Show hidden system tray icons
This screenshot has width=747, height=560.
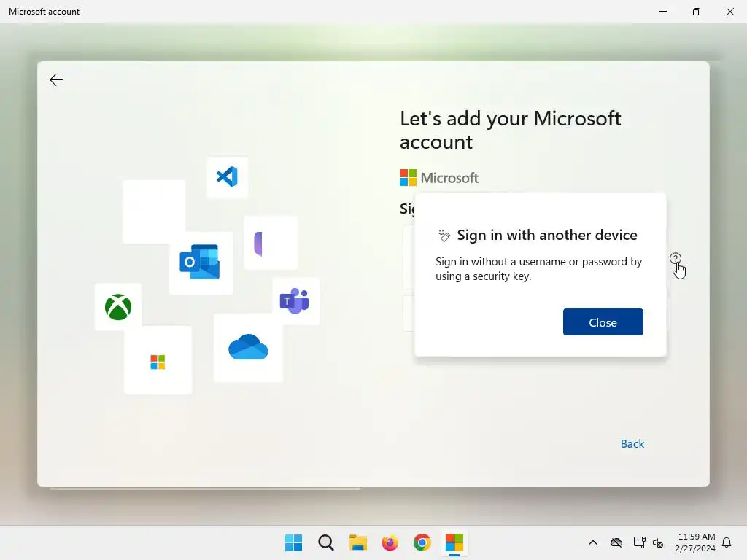(592, 542)
